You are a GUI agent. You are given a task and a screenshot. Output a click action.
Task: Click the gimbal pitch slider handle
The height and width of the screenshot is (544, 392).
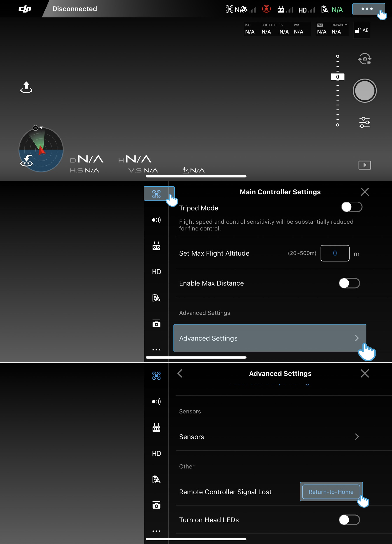(x=337, y=77)
